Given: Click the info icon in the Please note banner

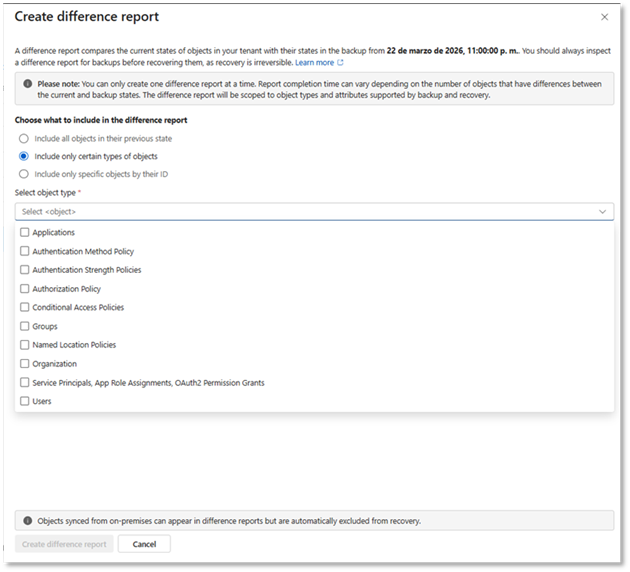Looking at the screenshot, I should [x=27, y=84].
